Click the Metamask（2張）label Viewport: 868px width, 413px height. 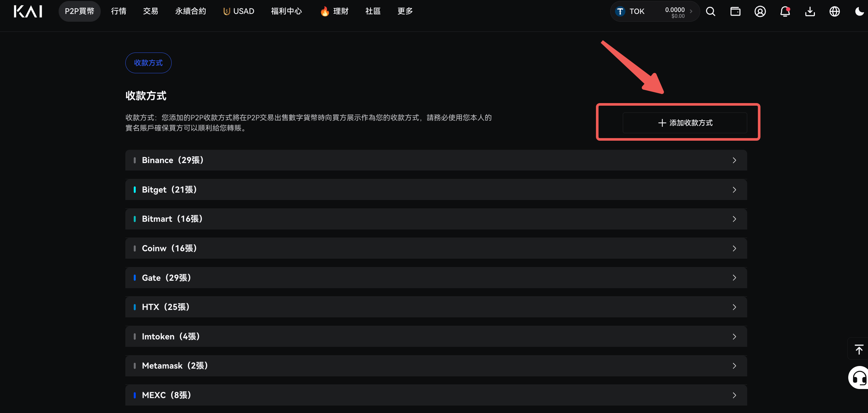(175, 366)
